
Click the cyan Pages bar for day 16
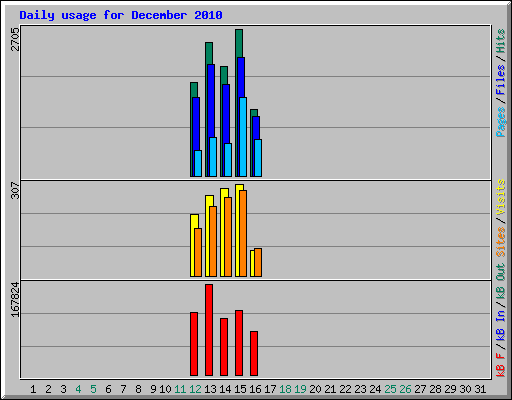[x=258, y=158]
